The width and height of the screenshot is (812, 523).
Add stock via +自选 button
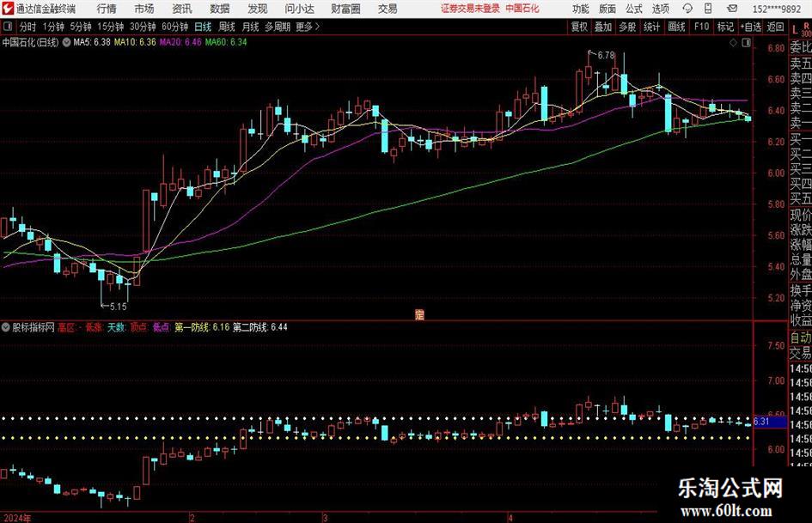[x=751, y=27]
